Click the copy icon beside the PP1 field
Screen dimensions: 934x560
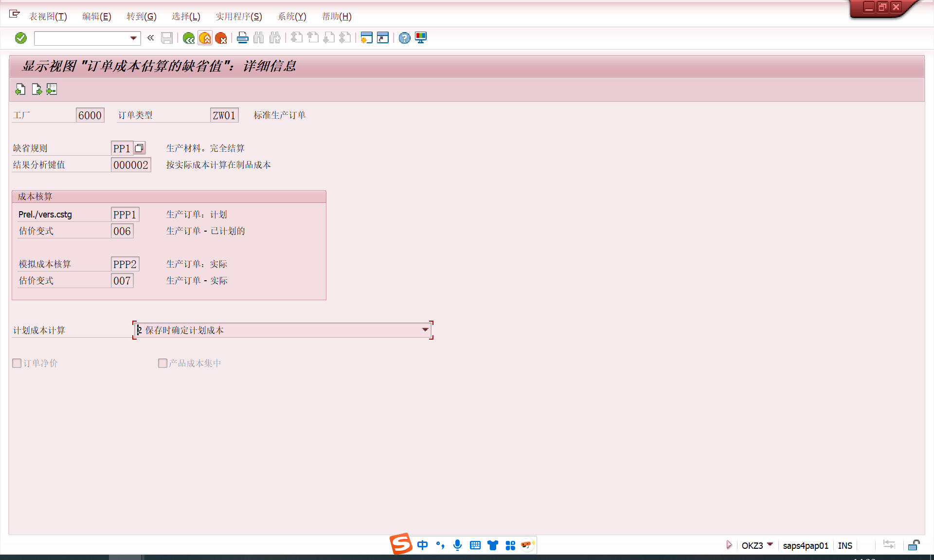[139, 147]
